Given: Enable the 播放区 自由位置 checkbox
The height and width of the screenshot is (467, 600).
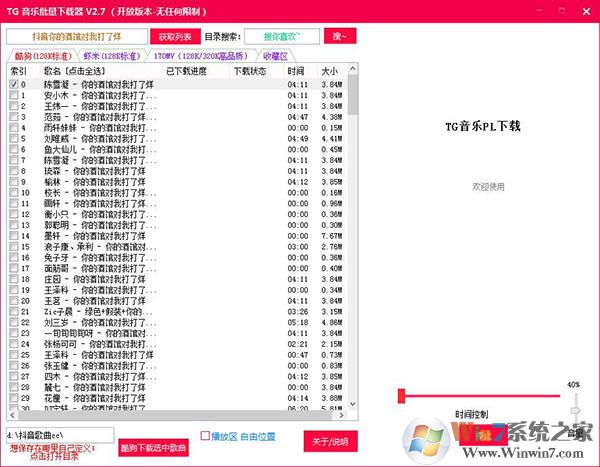Looking at the screenshot, I should point(205,436).
